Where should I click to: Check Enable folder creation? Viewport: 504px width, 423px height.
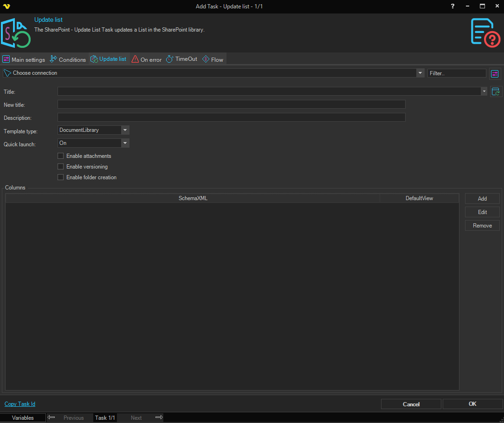pyautogui.click(x=60, y=177)
